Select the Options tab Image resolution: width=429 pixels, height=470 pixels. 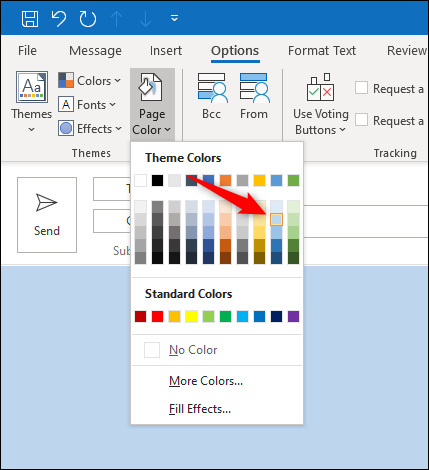(235, 51)
